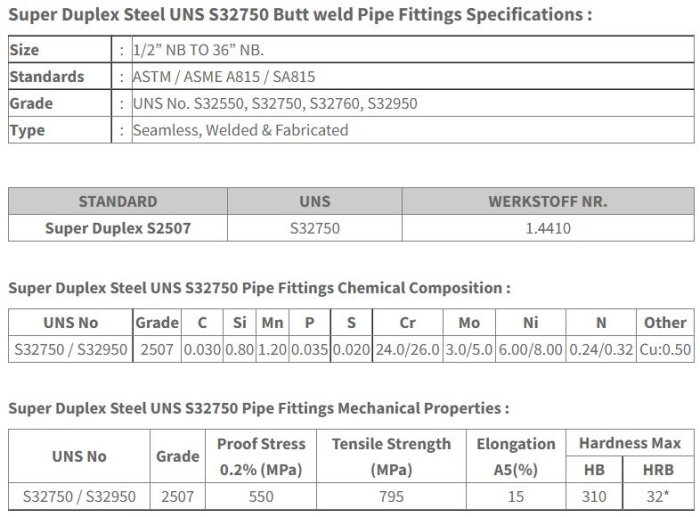700x517 pixels.
Task: Select the Tensile Strength (MPa) header
Action: tap(391, 456)
